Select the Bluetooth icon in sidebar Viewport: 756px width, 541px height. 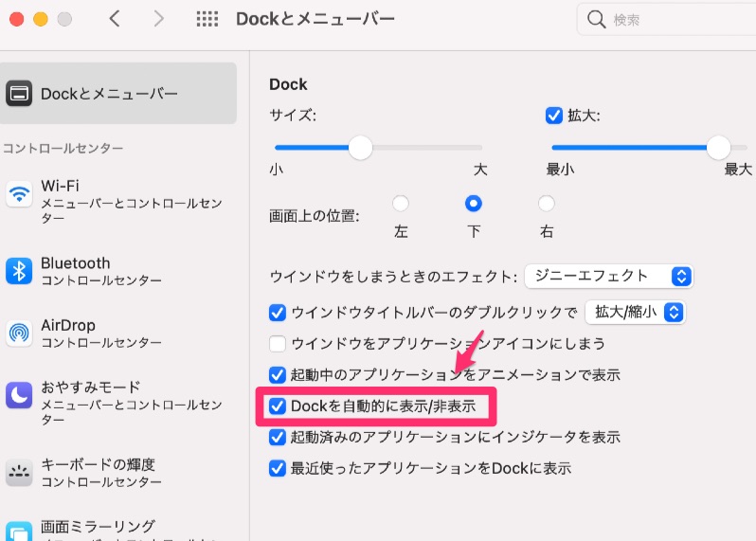click(x=19, y=271)
